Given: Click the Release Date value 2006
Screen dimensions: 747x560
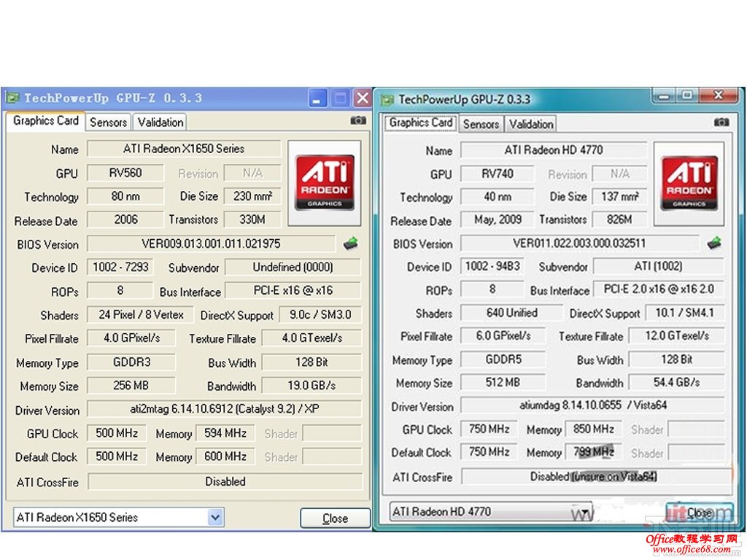Looking at the screenshot, I should (125, 219).
